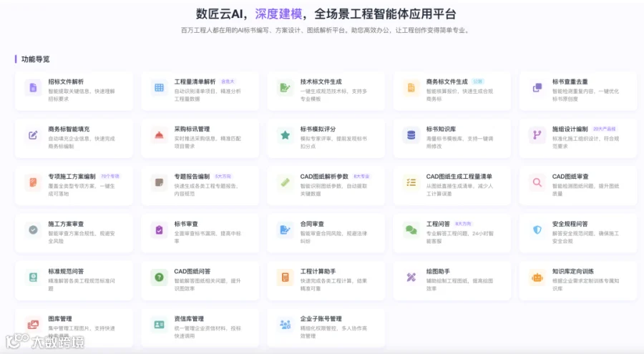Viewport: 644px width, 354px height.
Task: Click the CAD图纸审查 title
Action: pyautogui.click(x=570, y=177)
